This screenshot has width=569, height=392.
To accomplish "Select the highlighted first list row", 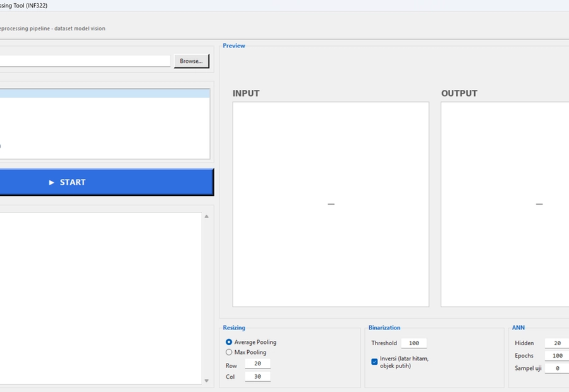I will [105, 94].
